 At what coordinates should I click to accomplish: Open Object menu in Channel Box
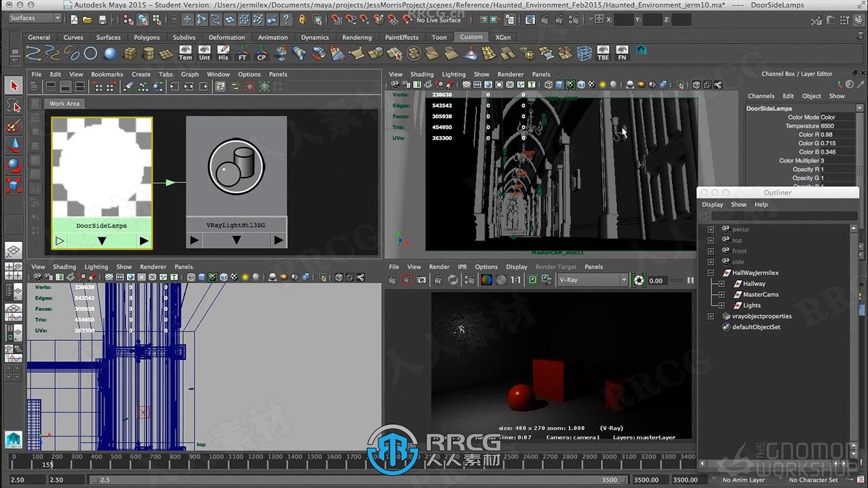(x=812, y=96)
